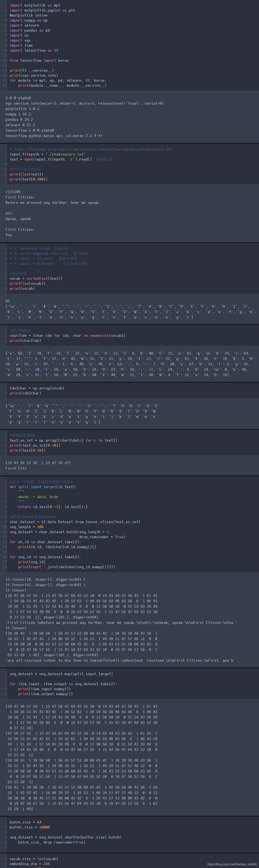Click the 'print(len(text))' statement
Screen dimensions: 259x868
point(27,174)
